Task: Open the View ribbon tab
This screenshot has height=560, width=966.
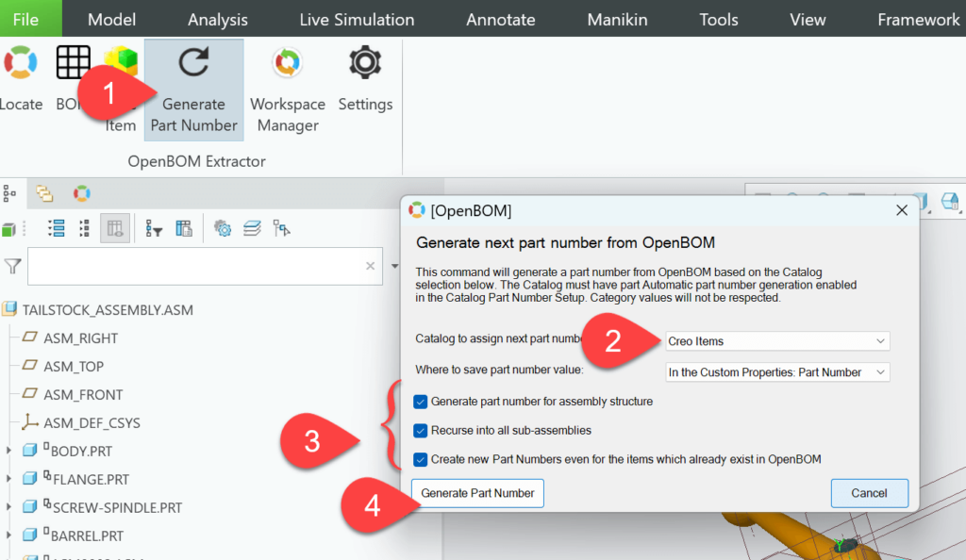Action: tap(808, 20)
